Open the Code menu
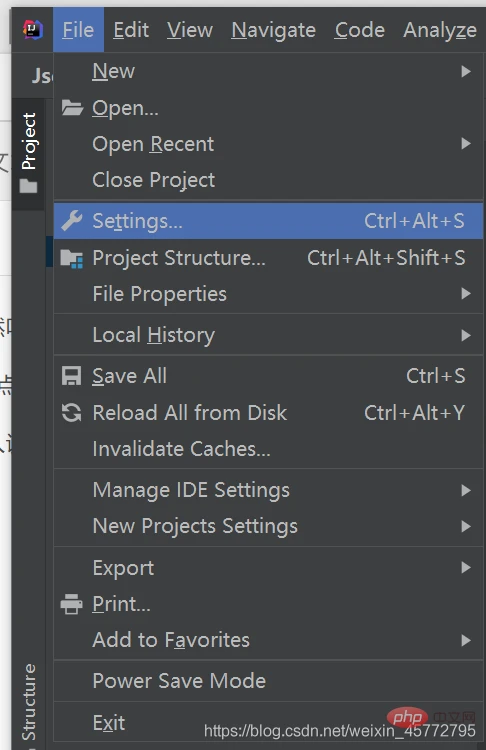The height and width of the screenshot is (750, 486). click(359, 30)
